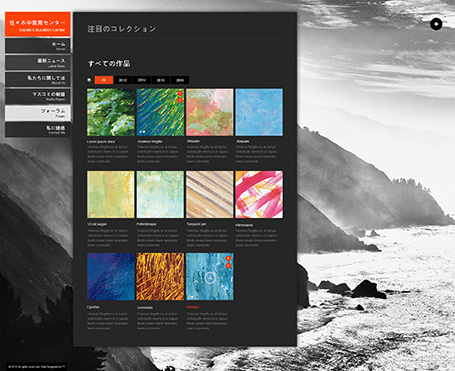Filter works by year 2013
Viewport: 455px width, 371px height.
pyautogui.click(x=123, y=80)
